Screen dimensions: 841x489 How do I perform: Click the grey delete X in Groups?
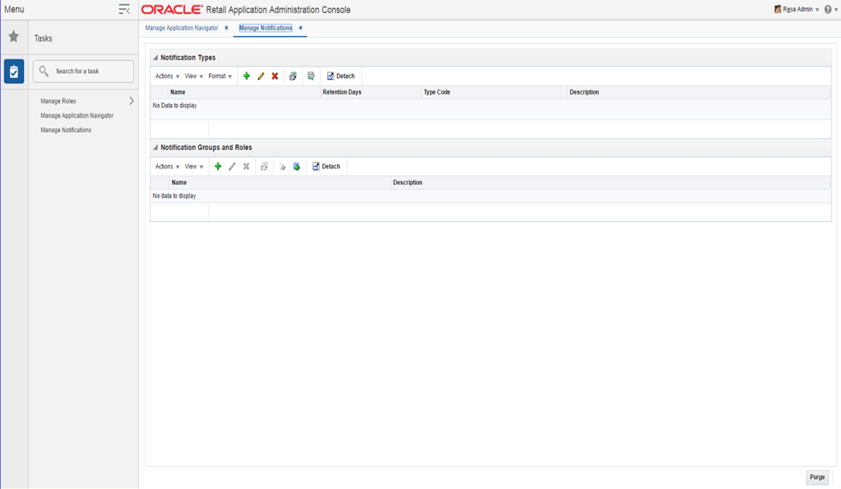click(246, 166)
